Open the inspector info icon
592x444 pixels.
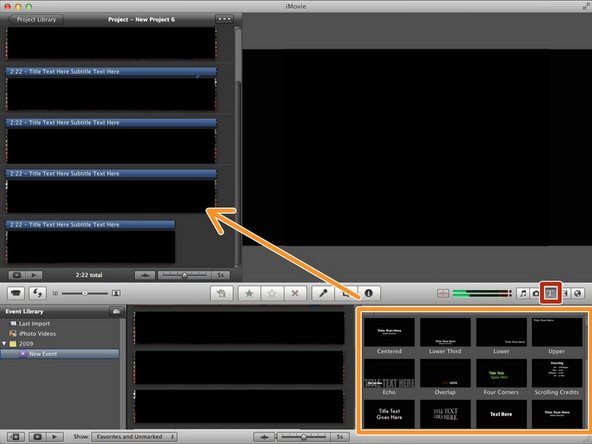point(368,293)
